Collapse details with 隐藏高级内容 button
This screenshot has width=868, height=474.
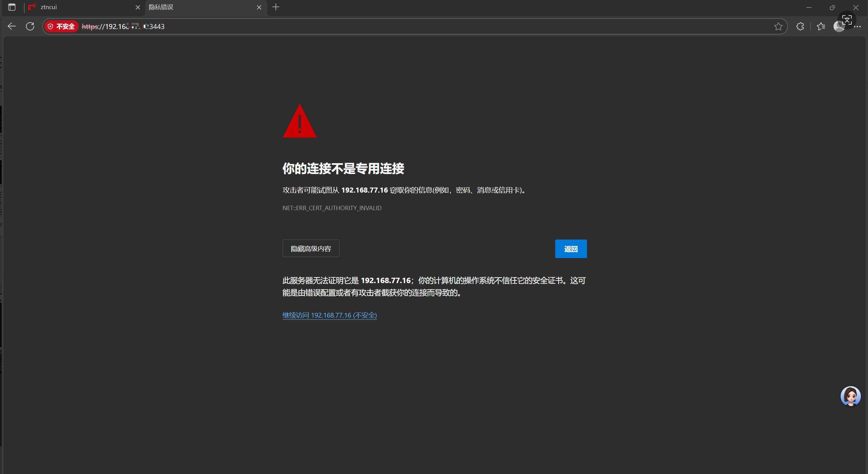pyautogui.click(x=311, y=249)
